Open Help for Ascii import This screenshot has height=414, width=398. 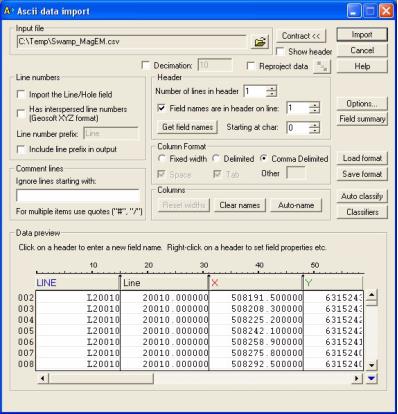coord(362,66)
